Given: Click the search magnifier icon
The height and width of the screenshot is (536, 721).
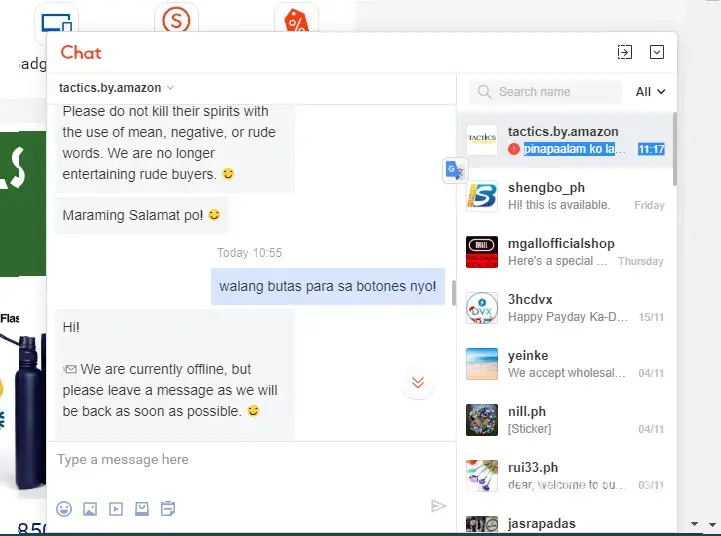Looking at the screenshot, I should pos(484,91).
